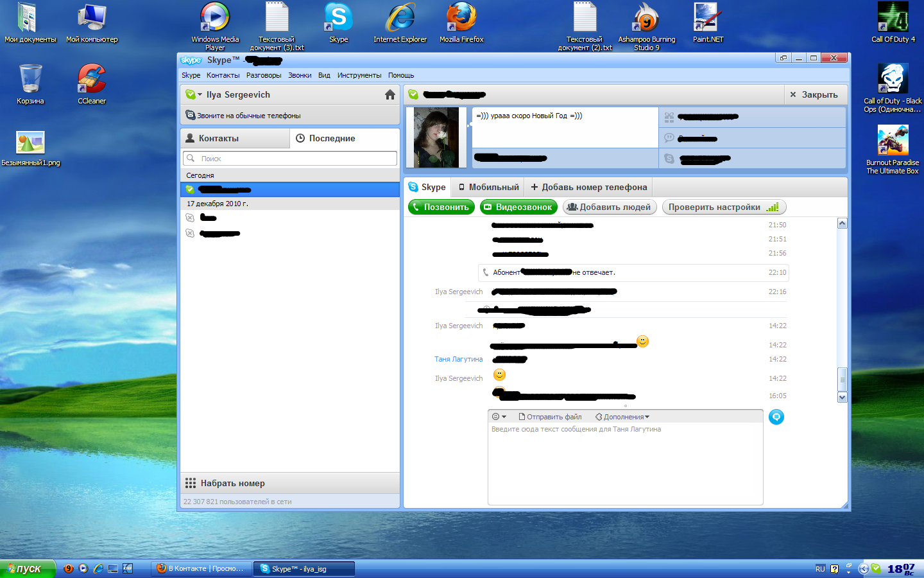Open the Дополнения extras dropdown

point(622,417)
